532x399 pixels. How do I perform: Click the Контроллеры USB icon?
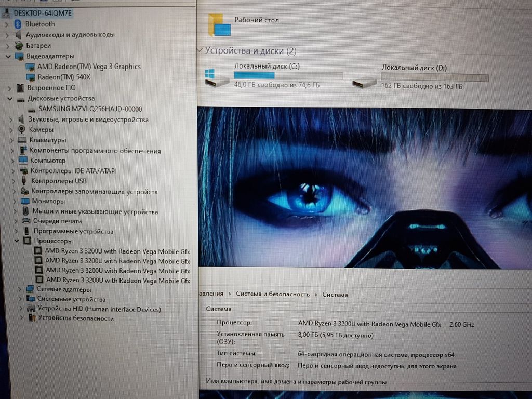tap(24, 181)
